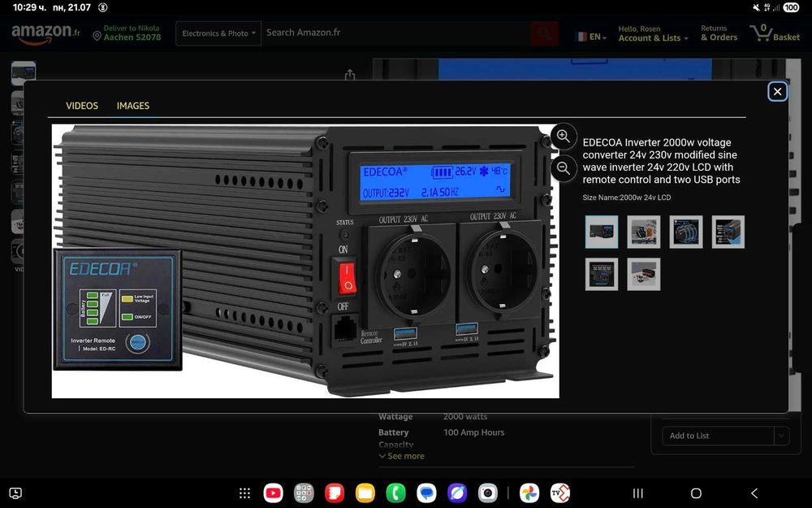Focus the Search Amazon.fr input field
Viewport: 812px width, 508px height.
pos(395,33)
